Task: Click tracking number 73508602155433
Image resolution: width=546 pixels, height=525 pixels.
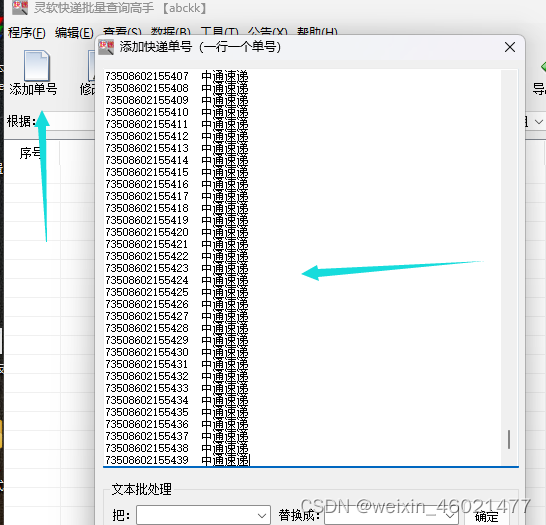Action: click(x=147, y=388)
